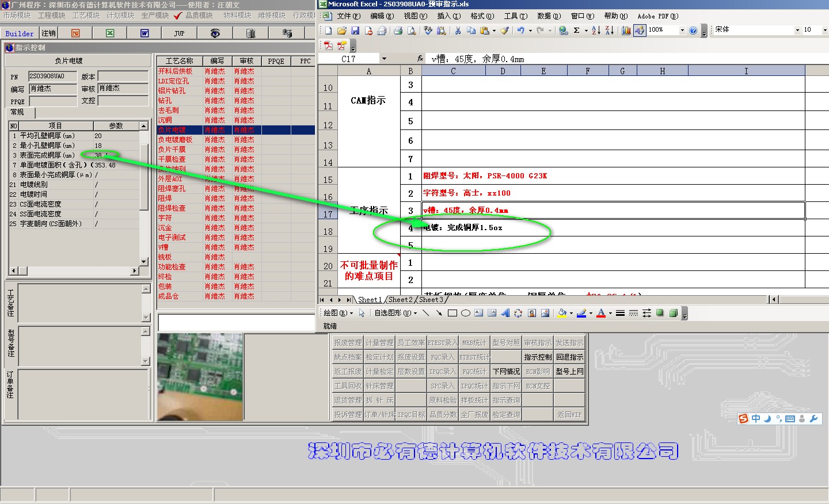The image size is (829, 504).
Task: Click the Sort Descending Z-A icon
Action: (x=609, y=30)
